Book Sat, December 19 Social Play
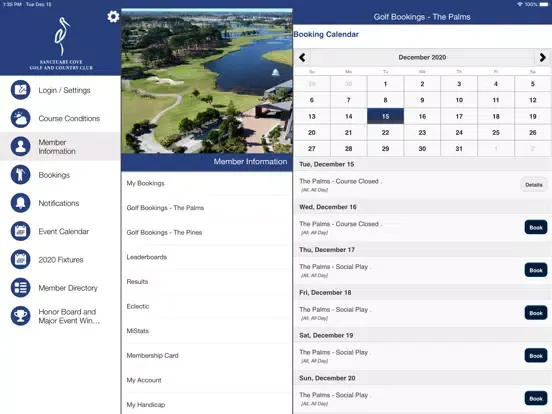Screen dimensions: 552x414 536,356
